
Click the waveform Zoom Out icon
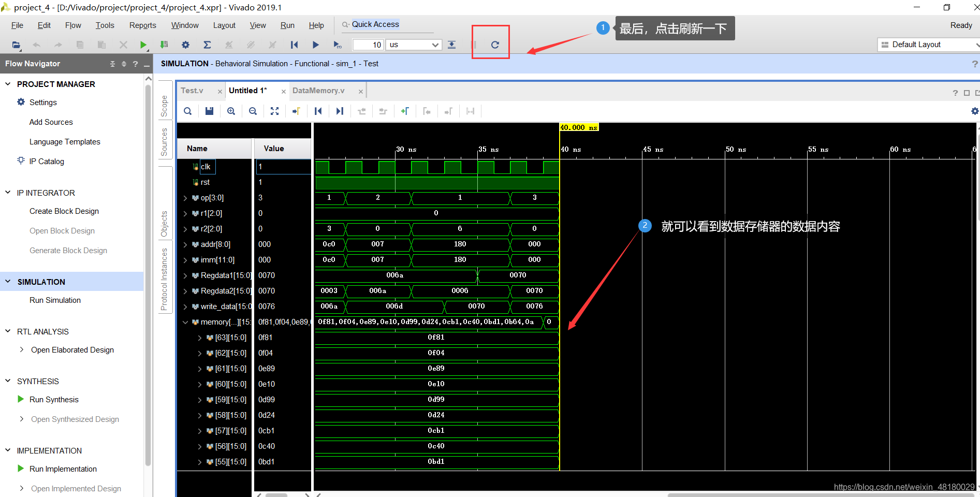pyautogui.click(x=253, y=111)
